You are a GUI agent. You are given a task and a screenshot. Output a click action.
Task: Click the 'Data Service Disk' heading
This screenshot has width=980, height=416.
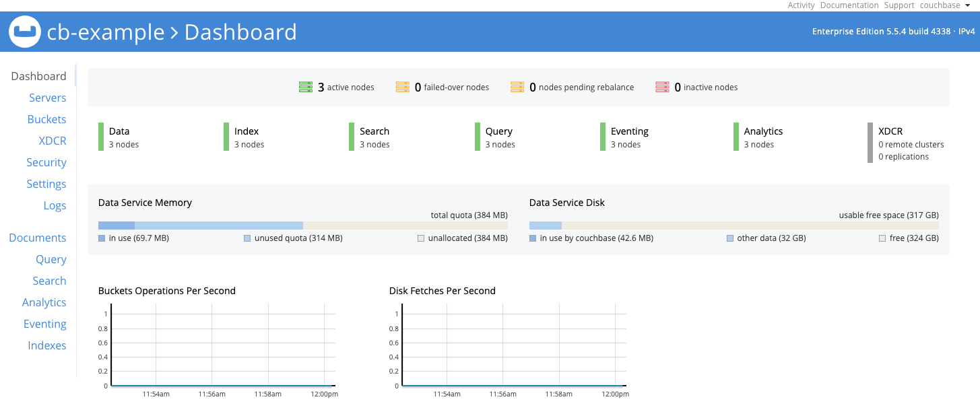tap(567, 203)
